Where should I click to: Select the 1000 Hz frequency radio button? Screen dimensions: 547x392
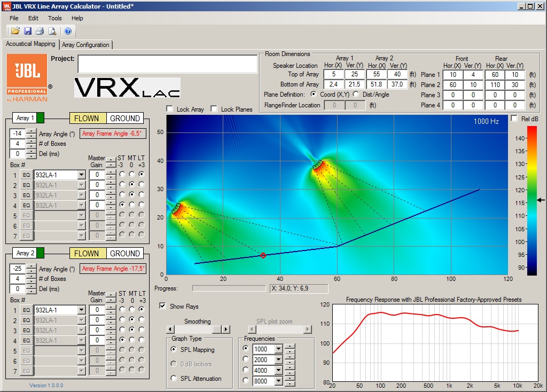pyautogui.click(x=246, y=348)
